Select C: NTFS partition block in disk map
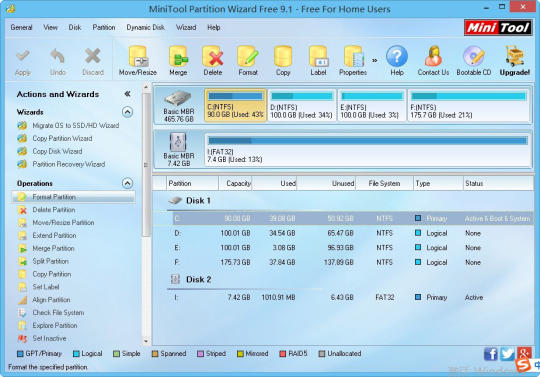 [x=236, y=105]
